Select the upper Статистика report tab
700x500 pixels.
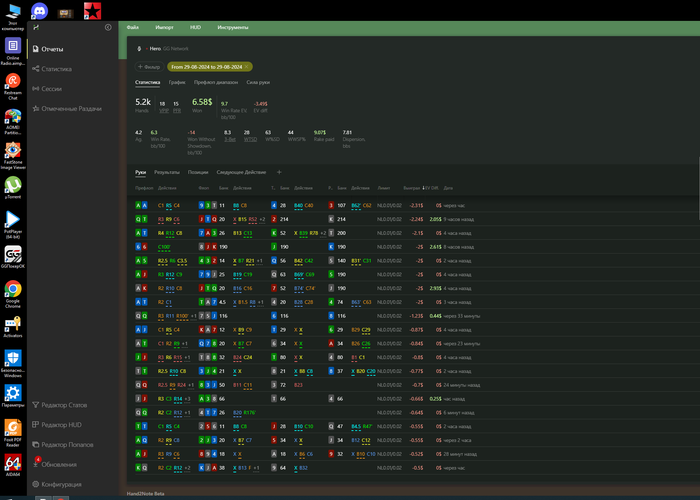pos(148,82)
